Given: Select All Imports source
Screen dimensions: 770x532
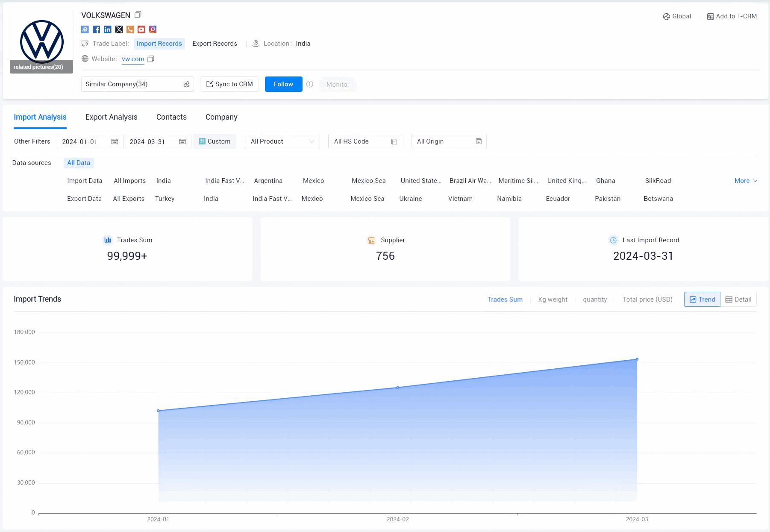Looking at the screenshot, I should (x=129, y=181).
